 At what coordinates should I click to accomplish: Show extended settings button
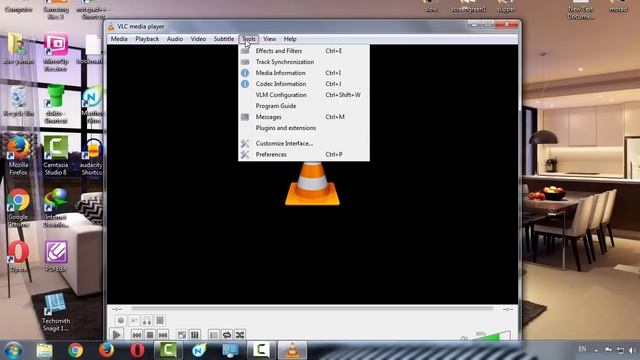coord(195,335)
